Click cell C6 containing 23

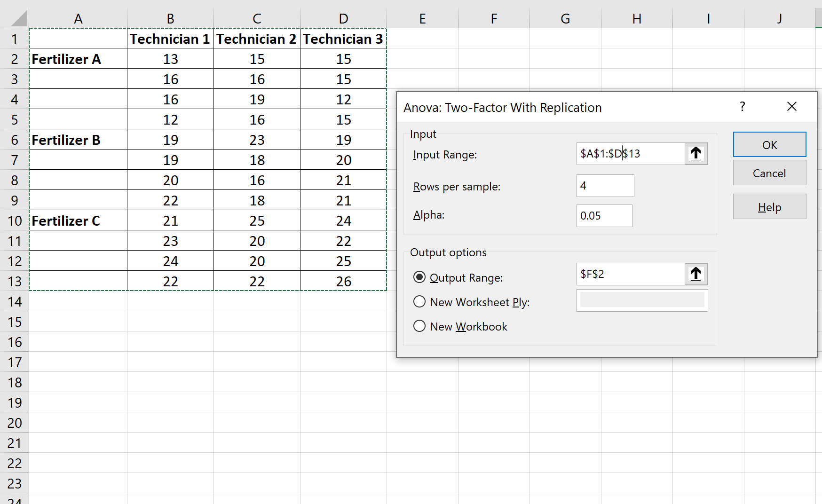pos(257,140)
